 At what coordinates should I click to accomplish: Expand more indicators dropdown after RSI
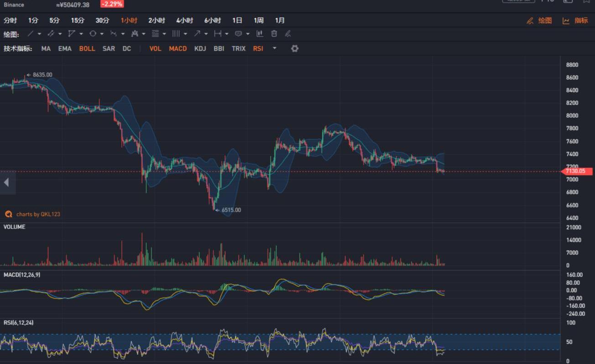[274, 48]
